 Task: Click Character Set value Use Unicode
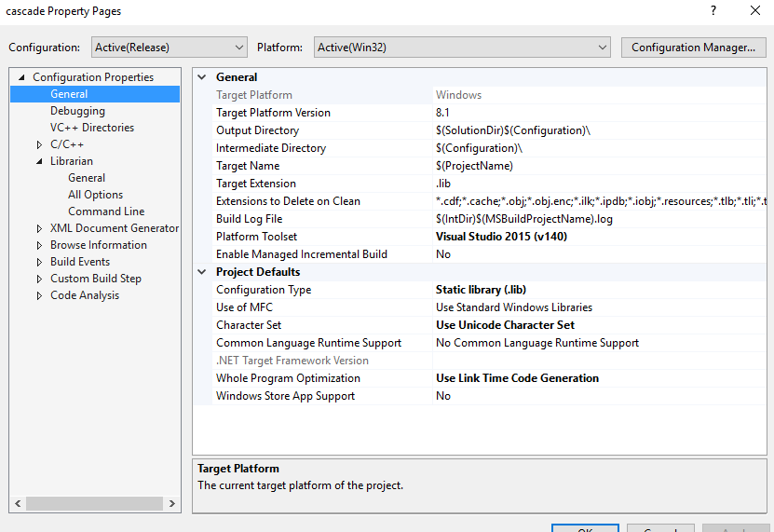(599, 325)
